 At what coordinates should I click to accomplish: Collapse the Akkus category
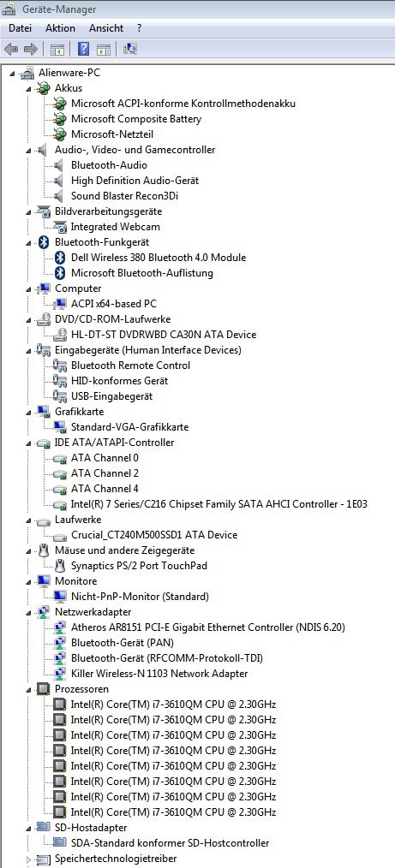click(29, 88)
